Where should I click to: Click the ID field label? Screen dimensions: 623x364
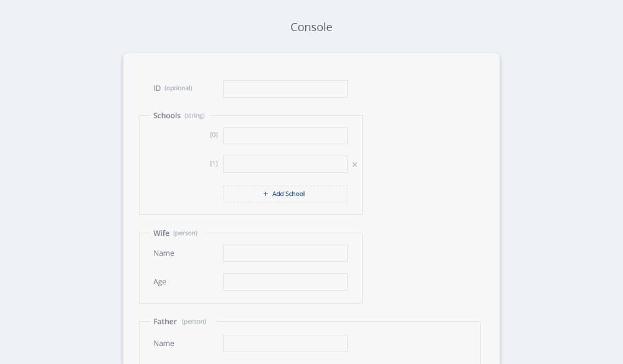(157, 88)
